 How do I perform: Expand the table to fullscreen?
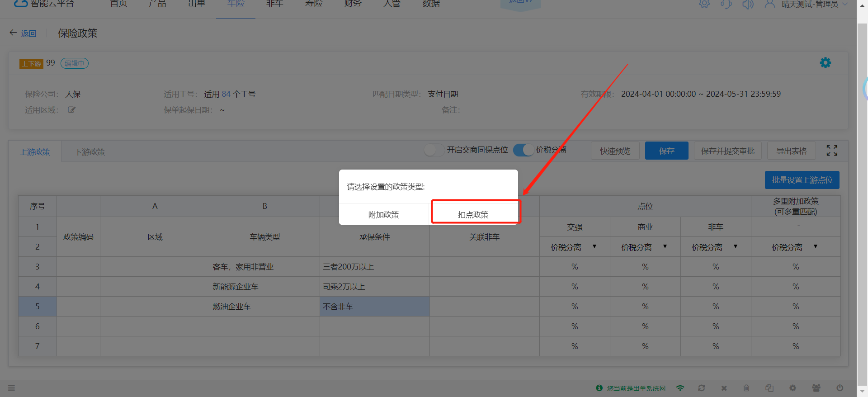832,151
